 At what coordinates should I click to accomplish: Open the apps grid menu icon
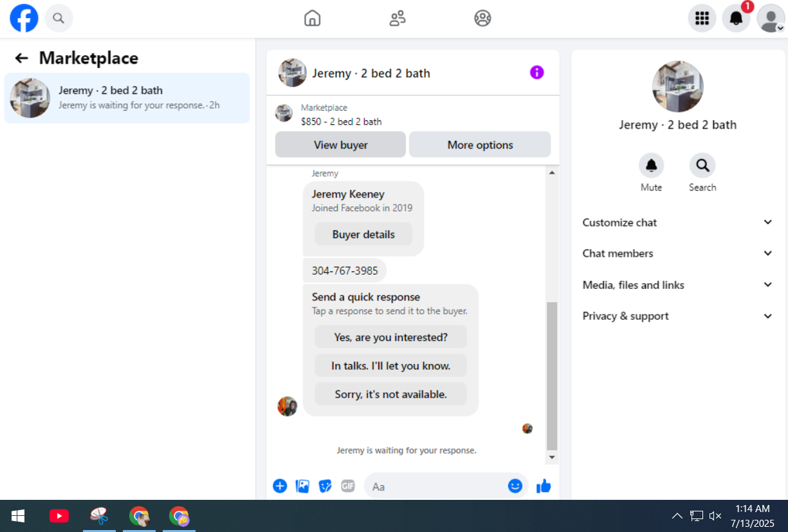click(x=702, y=18)
